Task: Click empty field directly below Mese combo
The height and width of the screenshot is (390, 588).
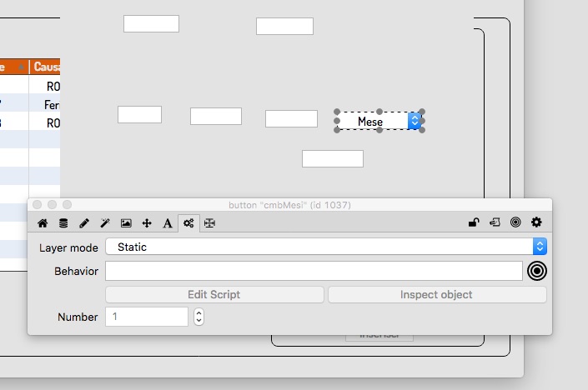Action: (333, 159)
